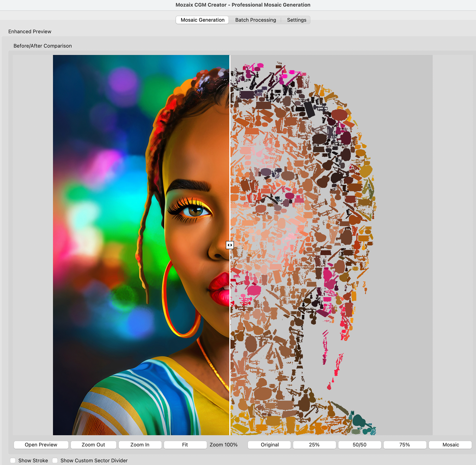The width and height of the screenshot is (476, 465).
Task: Open the Settings tab
Action: [x=297, y=20]
